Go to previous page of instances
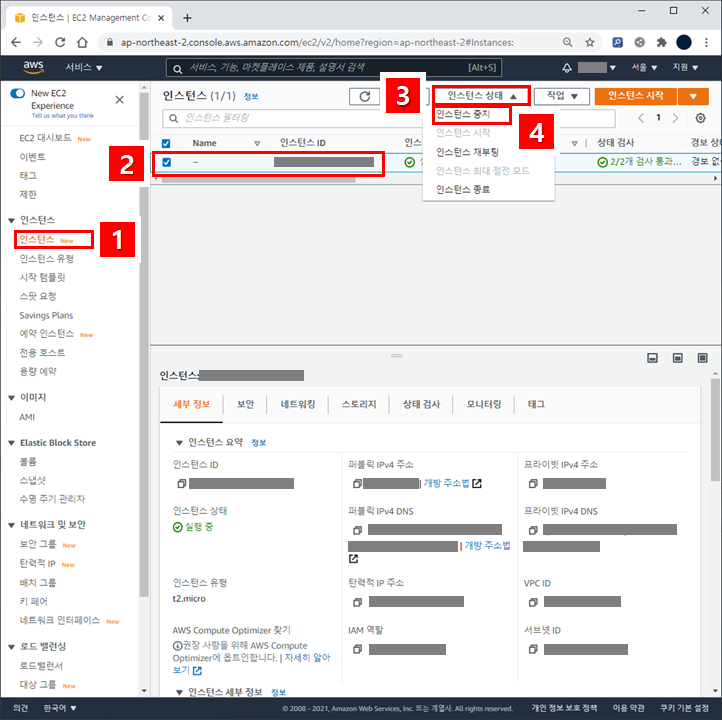The width and height of the screenshot is (722, 720). 641,118
